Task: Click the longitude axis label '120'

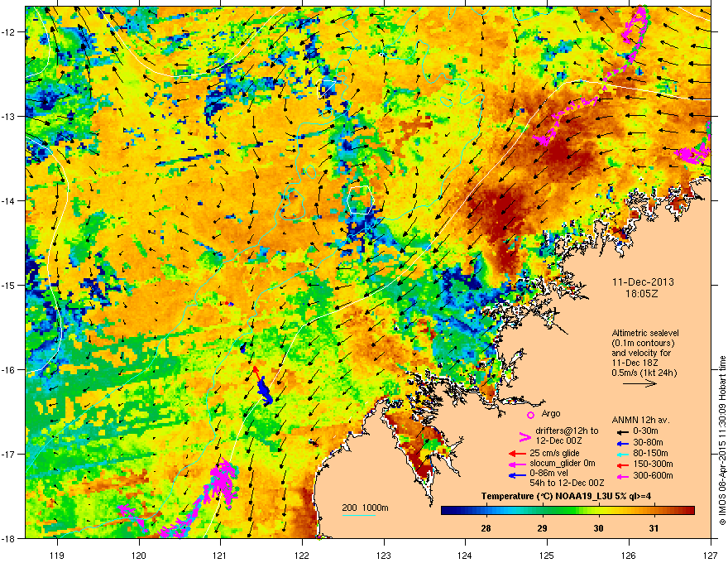Action: click(x=139, y=555)
